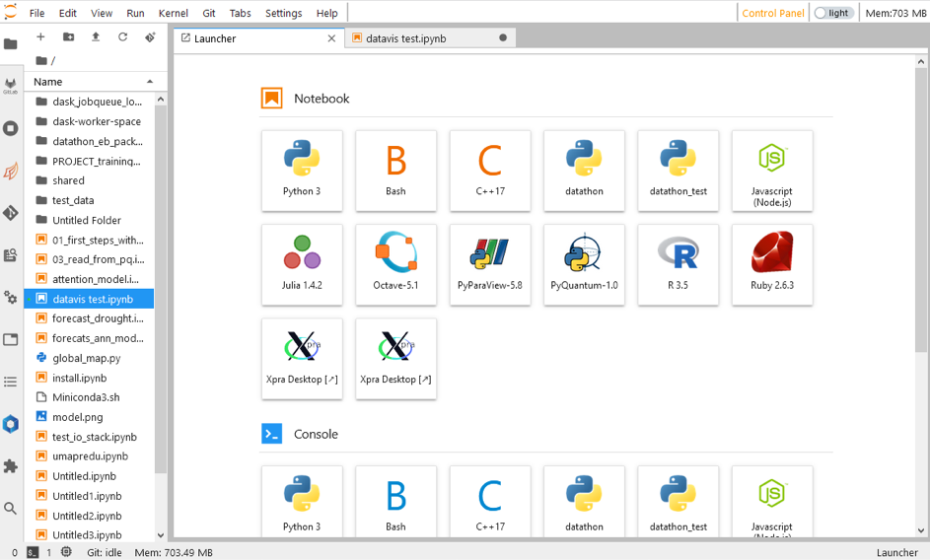Launch a Bash notebook
This screenshot has height=560, width=930.
click(x=396, y=171)
